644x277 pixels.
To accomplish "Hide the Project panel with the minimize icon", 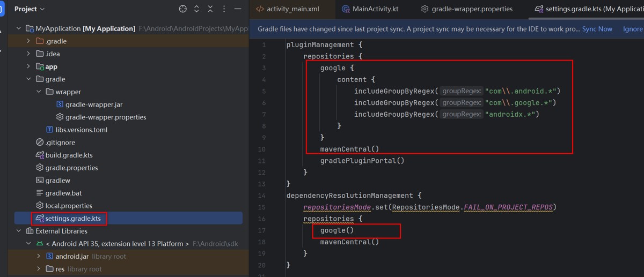I will [238, 9].
